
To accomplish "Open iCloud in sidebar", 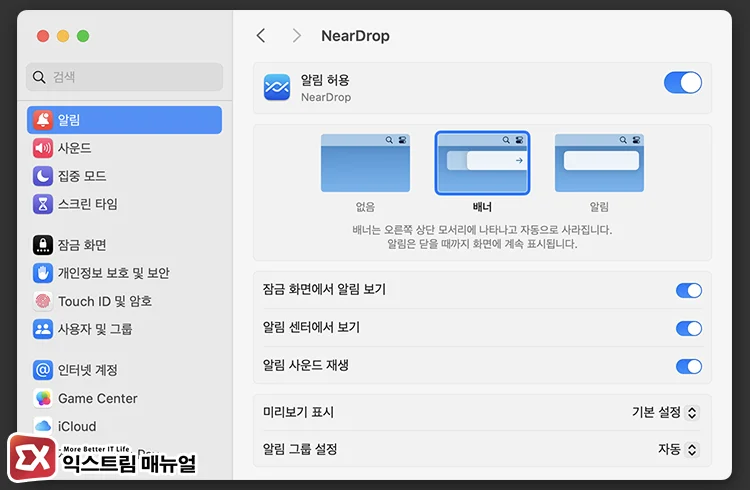I will pos(124,426).
